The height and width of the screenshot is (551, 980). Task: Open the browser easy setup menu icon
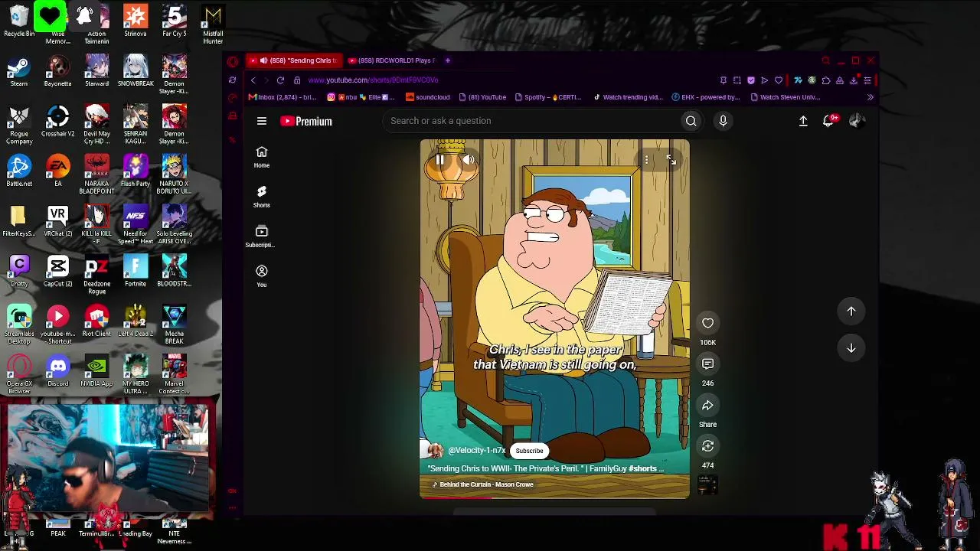coord(867,80)
